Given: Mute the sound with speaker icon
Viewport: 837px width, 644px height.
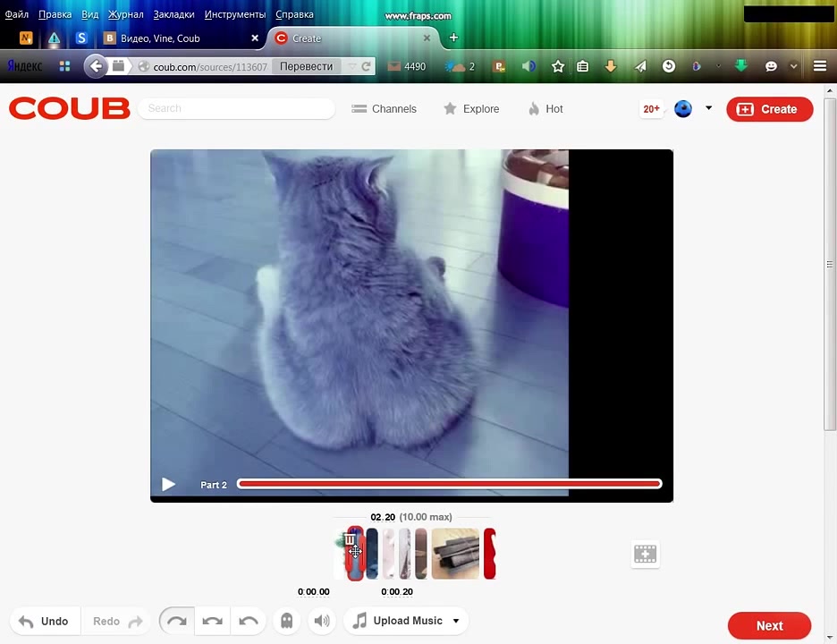Looking at the screenshot, I should point(322,621).
